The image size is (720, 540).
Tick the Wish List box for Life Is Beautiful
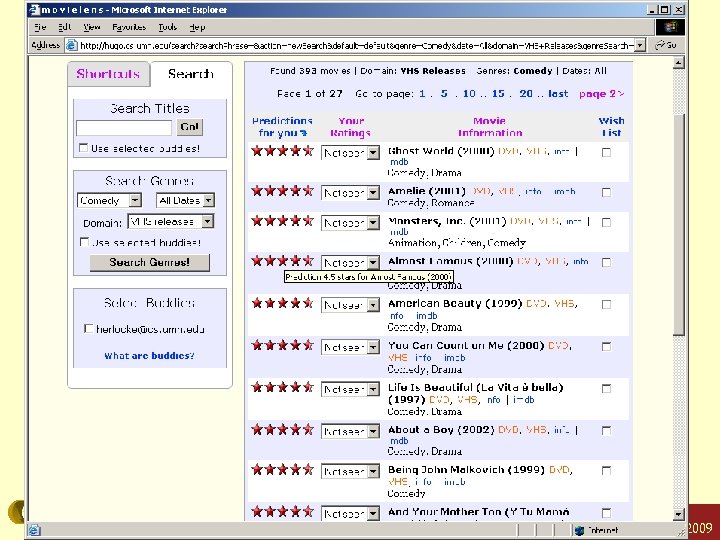[606, 388]
